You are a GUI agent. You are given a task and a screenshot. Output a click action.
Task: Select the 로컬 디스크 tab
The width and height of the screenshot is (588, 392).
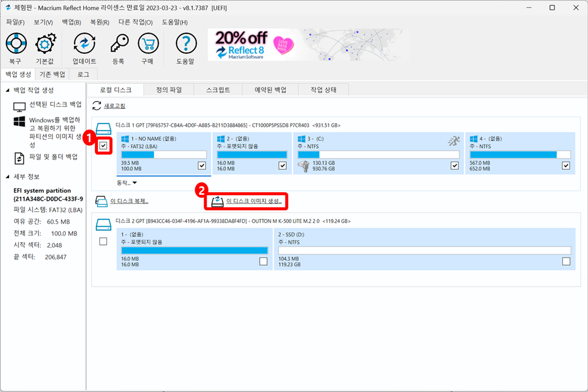click(x=115, y=90)
